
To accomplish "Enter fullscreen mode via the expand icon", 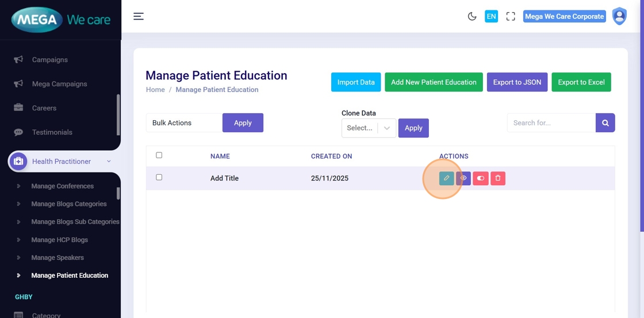I will pos(511,17).
